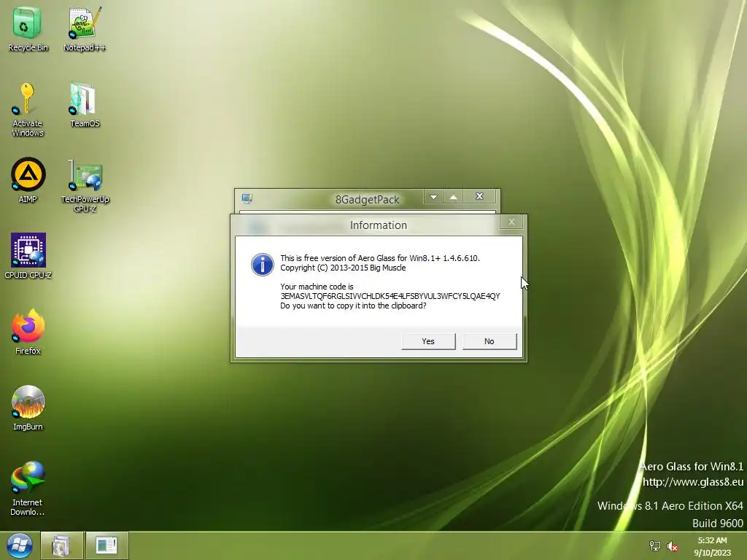Click the muted volume tray icon

[672, 546]
